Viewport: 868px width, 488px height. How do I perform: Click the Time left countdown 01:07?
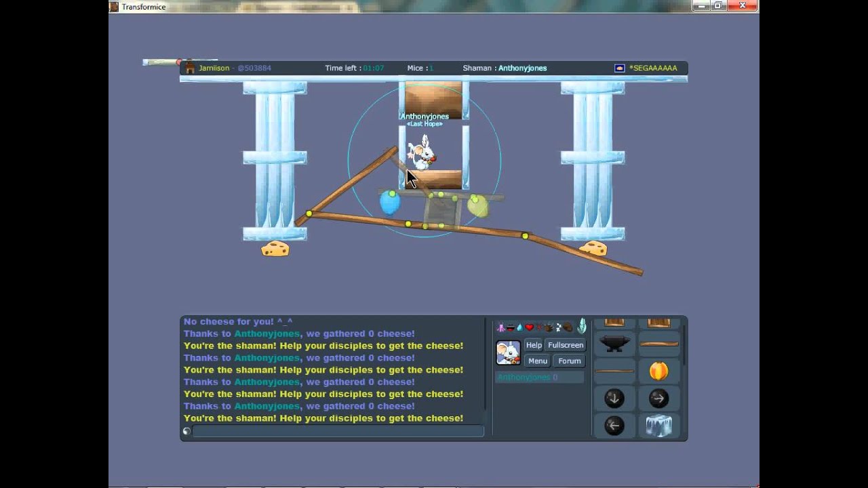pyautogui.click(x=374, y=68)
